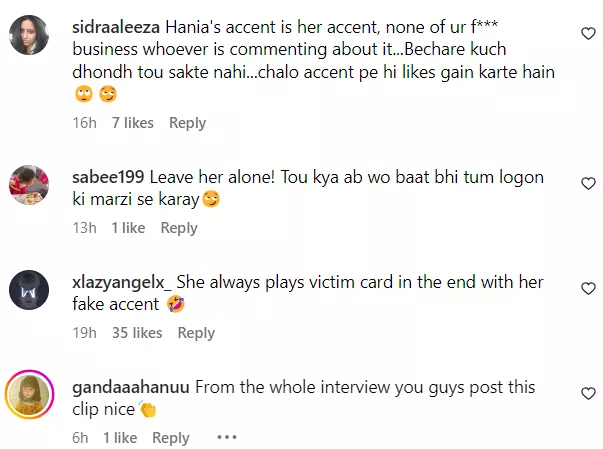
Task: Show the 1 like on sabee199's comment
Action: click(128, 228)
